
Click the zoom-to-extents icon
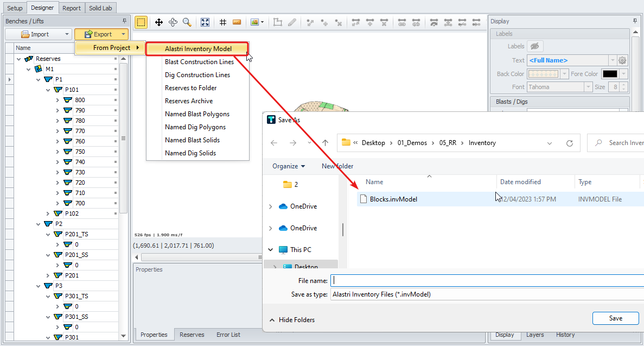tap(205, 22)
